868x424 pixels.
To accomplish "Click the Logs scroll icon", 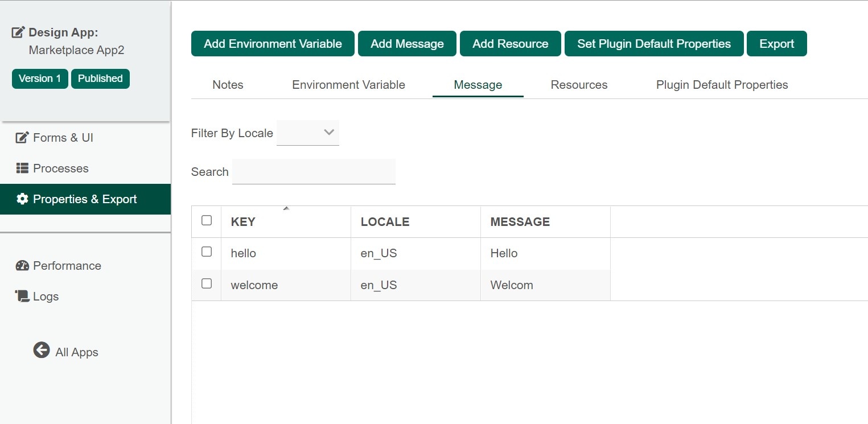I will pos(22,297).
